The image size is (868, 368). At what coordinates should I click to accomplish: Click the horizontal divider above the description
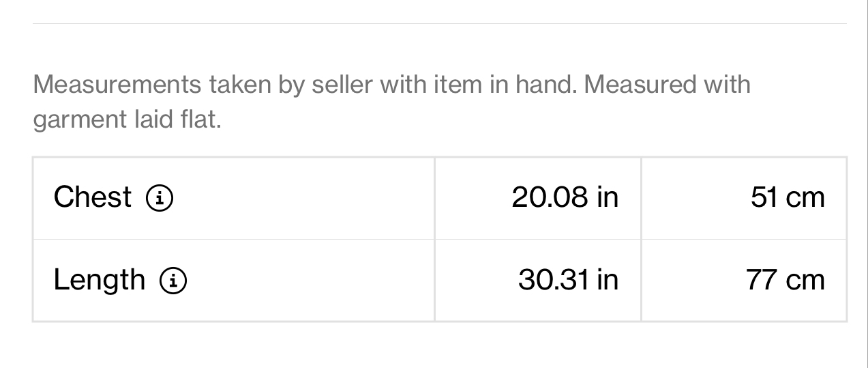[440, 24]
